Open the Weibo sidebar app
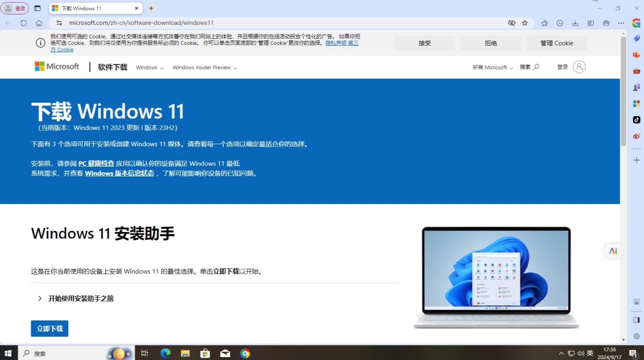 (x=636, y=136)
